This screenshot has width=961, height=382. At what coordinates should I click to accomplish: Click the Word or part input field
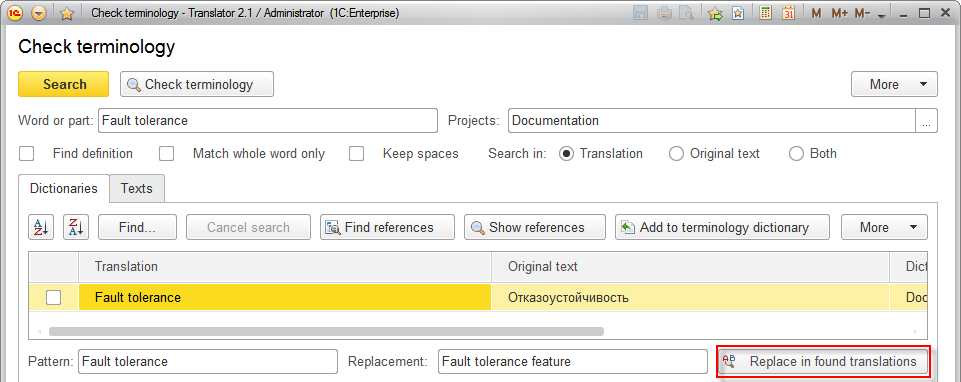coord(268,120)
